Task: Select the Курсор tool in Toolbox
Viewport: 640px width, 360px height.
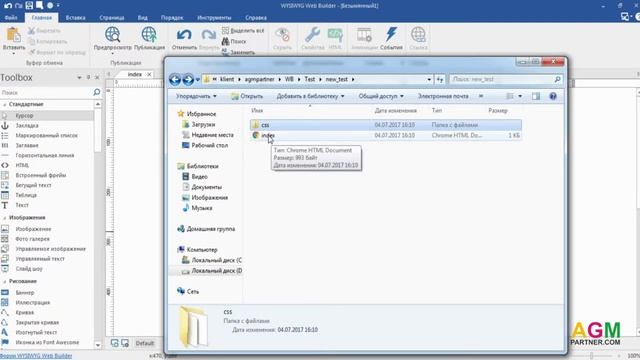Action: [47, 116]
